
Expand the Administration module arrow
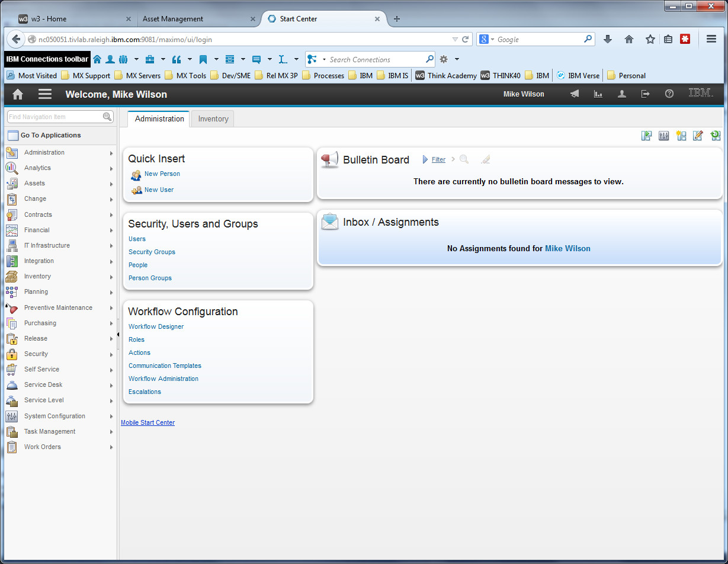111,153
